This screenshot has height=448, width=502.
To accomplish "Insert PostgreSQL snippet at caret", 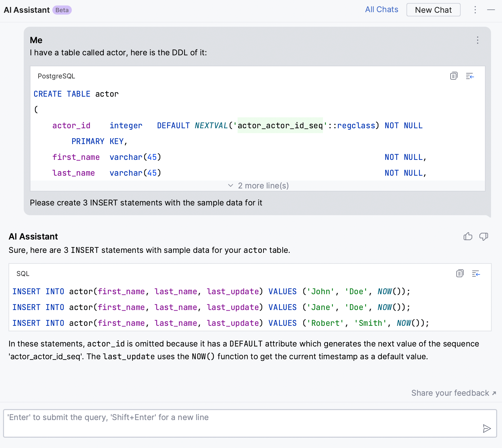I will (x=470, y=76).
